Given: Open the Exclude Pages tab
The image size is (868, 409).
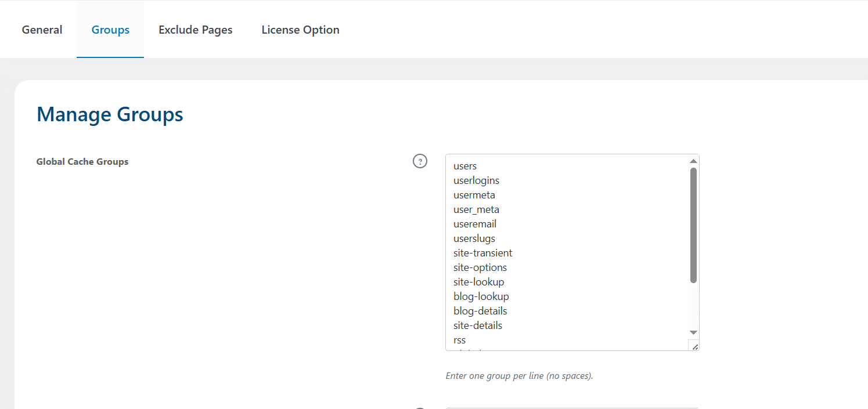Looking at the screenshot, I should coord(196,30).
